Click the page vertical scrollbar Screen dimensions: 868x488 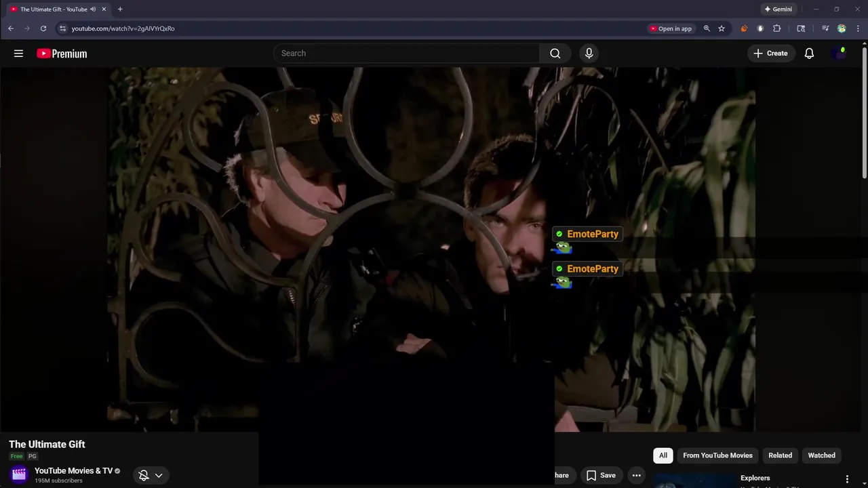(865, 112)
